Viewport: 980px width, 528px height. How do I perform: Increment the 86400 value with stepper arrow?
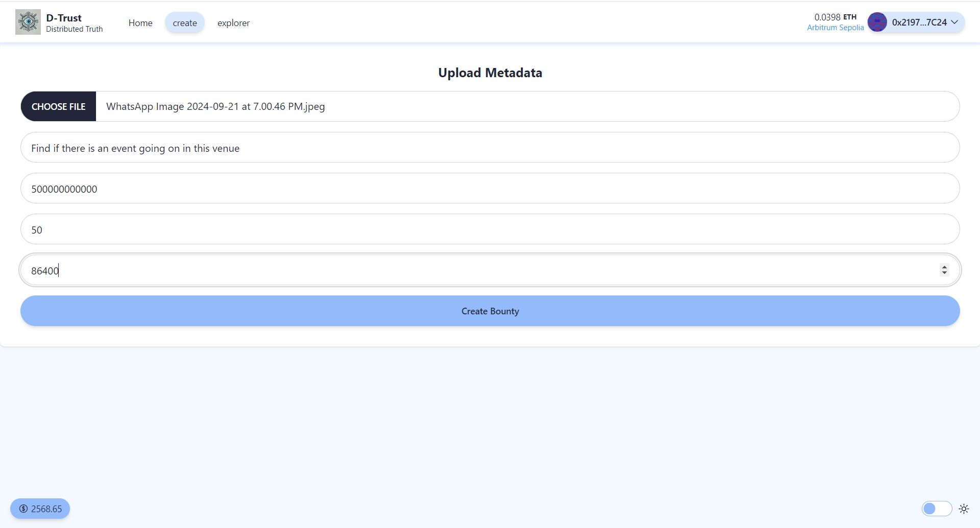coord(944,267)
